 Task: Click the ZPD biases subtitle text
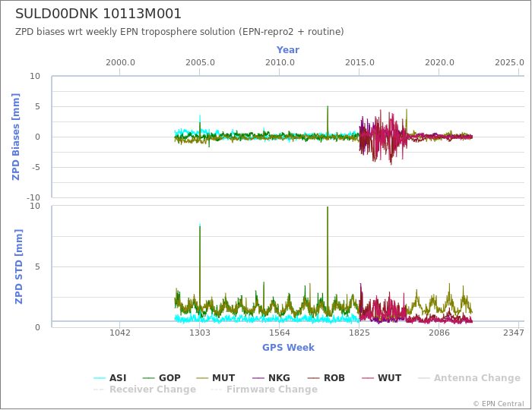[x=179, y=32]
